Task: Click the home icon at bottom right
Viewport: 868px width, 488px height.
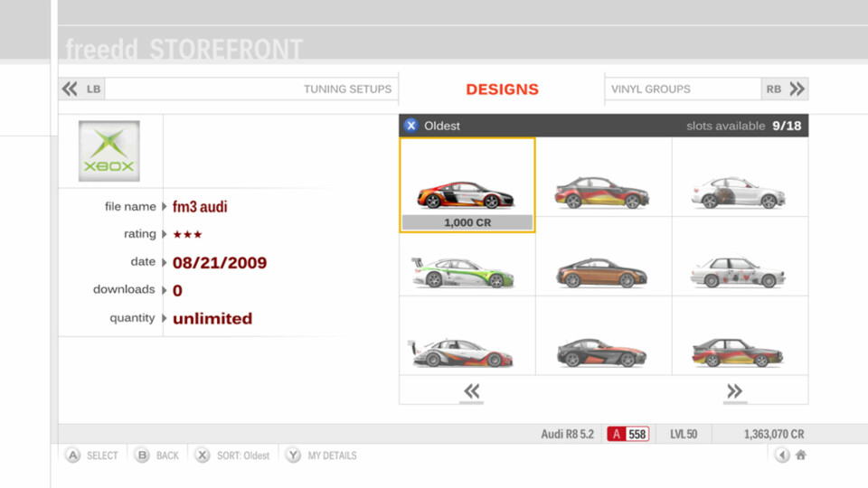Action: [800, 455]
